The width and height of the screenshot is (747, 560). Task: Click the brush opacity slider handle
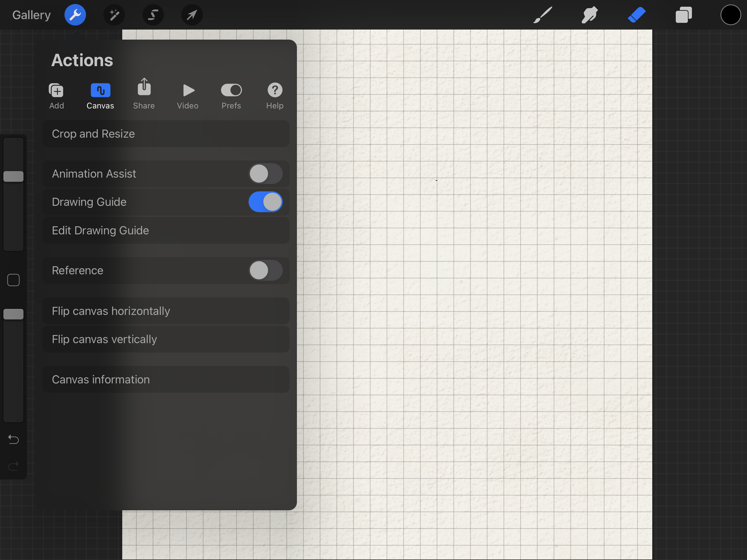point(13,314)
